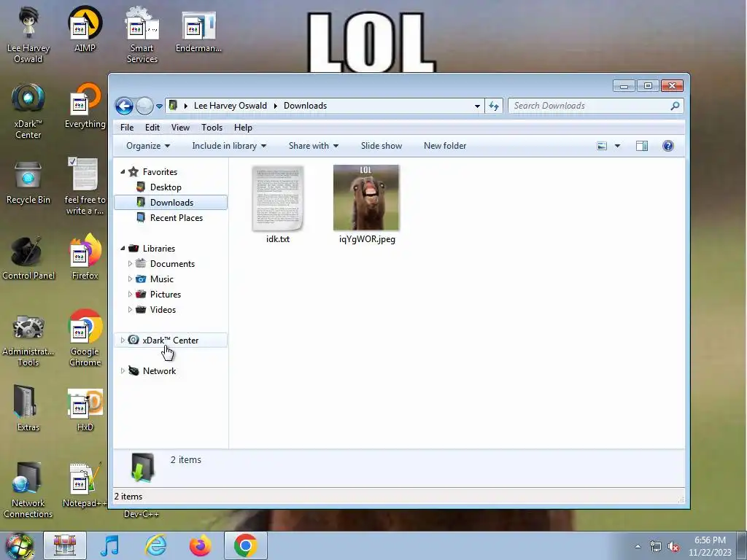Expand the xDark Center tree node

[x=123, y=340]
